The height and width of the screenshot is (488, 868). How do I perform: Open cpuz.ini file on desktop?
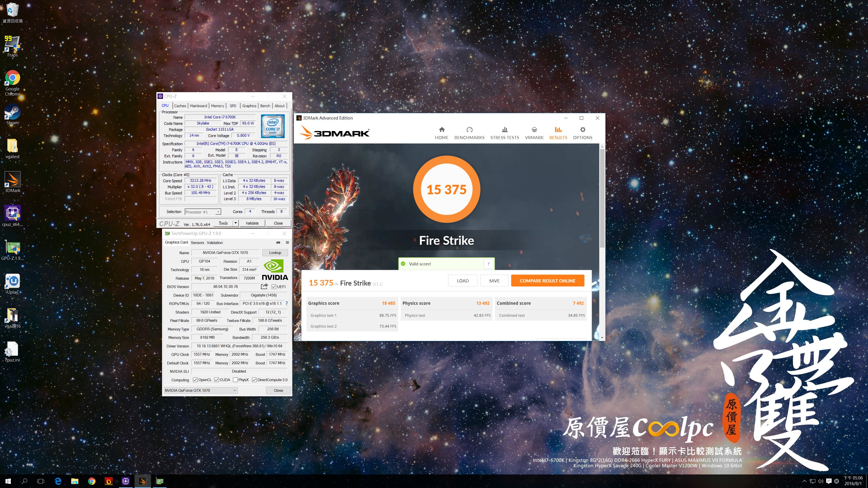coord(12,352)
